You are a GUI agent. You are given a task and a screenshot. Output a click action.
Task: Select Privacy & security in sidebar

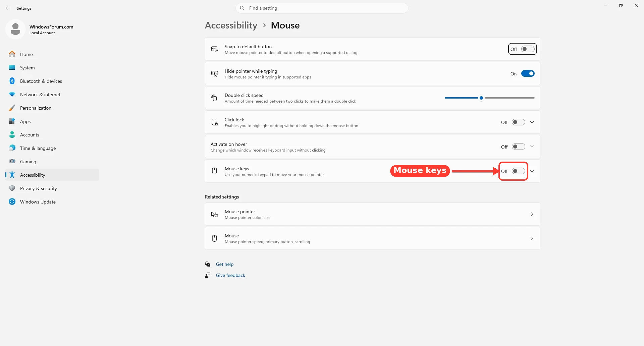52,188
